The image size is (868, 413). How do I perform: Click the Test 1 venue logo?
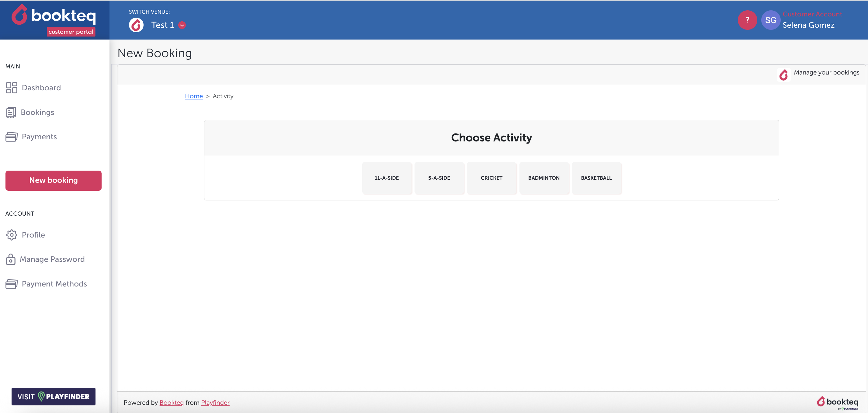(136, 25)
